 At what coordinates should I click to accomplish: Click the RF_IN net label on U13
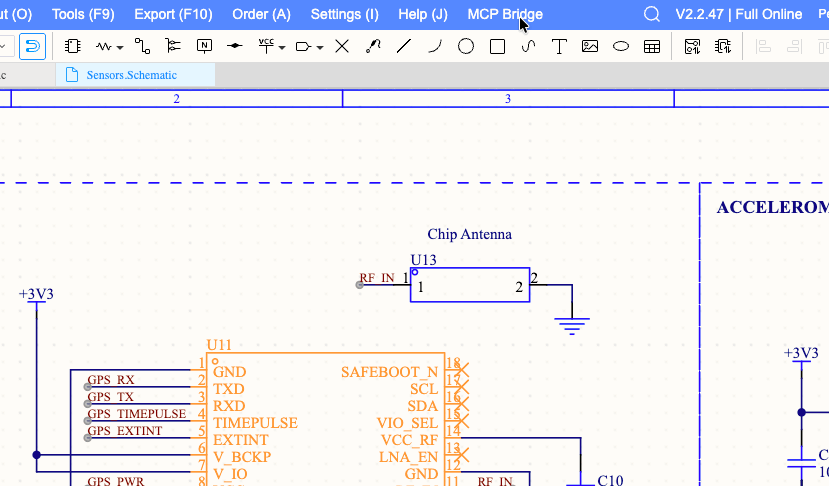377,278
